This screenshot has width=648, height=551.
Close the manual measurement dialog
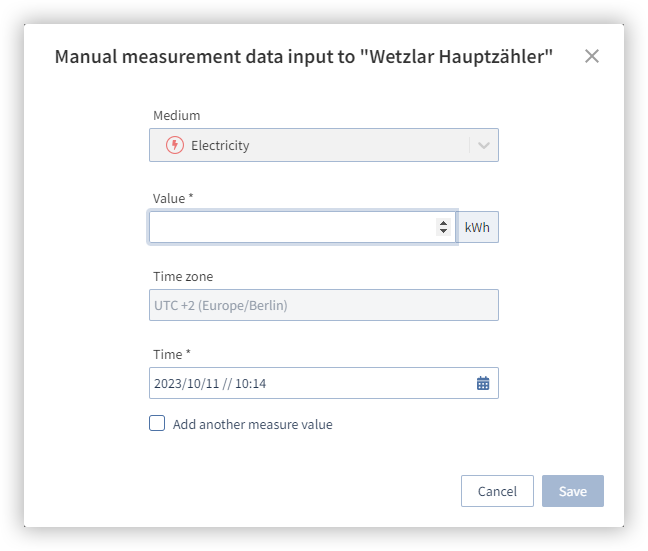[592, 56]
